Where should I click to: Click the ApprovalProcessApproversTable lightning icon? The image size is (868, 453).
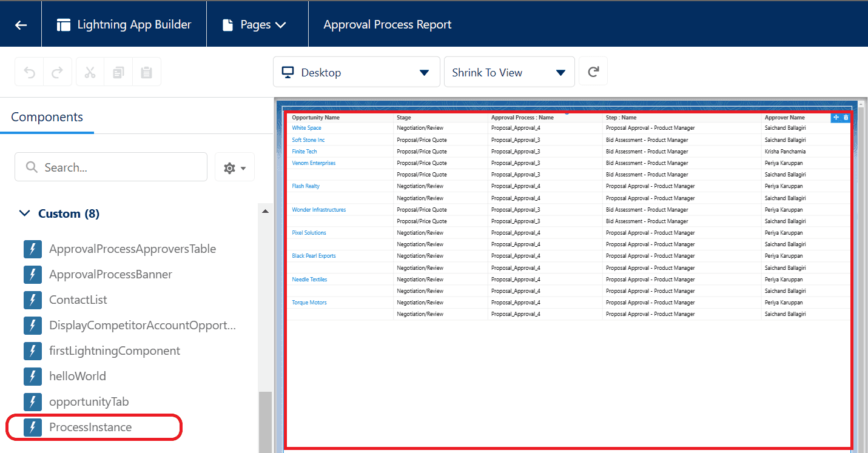(x=33, y=249)
